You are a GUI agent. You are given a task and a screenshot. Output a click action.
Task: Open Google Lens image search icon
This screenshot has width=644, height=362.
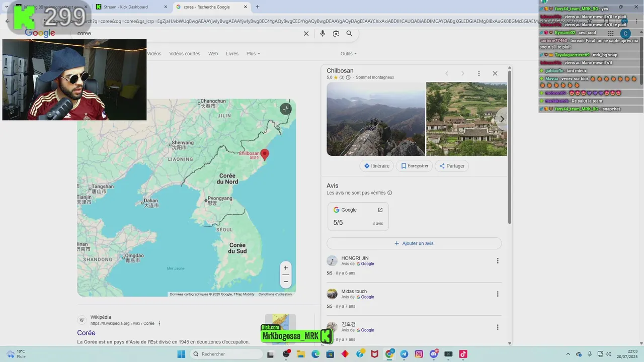(x=336, y=33)
